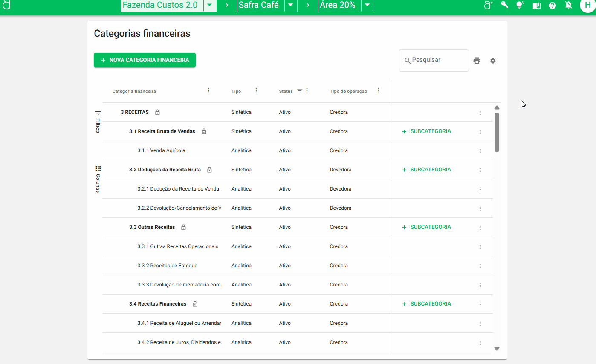Viewport: 596px width, 364px height.
Task: Open the book documentation icon
Action: [x=536, y=6]
